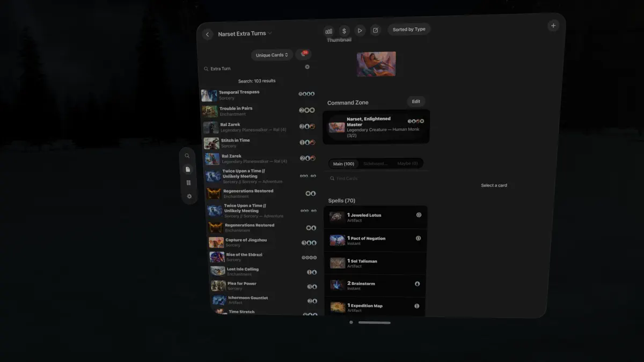Toggle the clock icon next to Brainstorm

[x=417, y=284]
